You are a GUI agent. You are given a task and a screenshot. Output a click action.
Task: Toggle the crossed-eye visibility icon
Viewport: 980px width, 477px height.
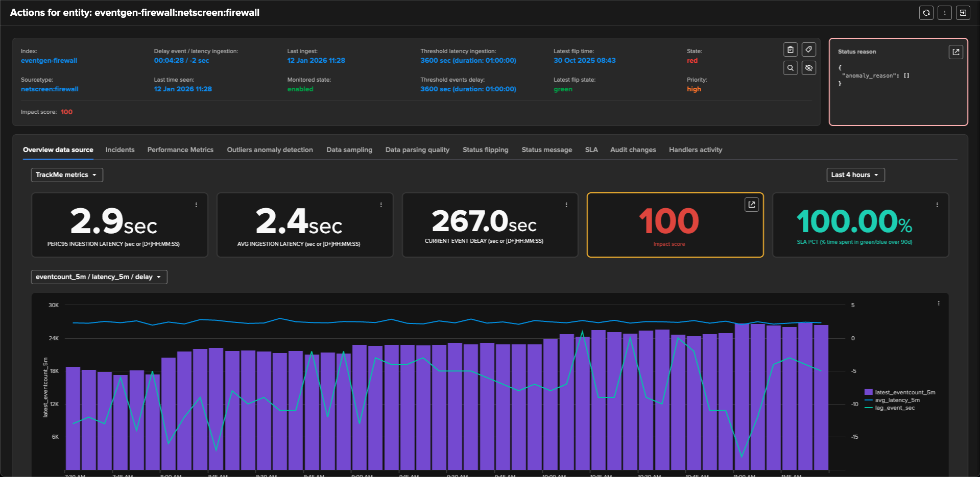click(x=808, y=68)
